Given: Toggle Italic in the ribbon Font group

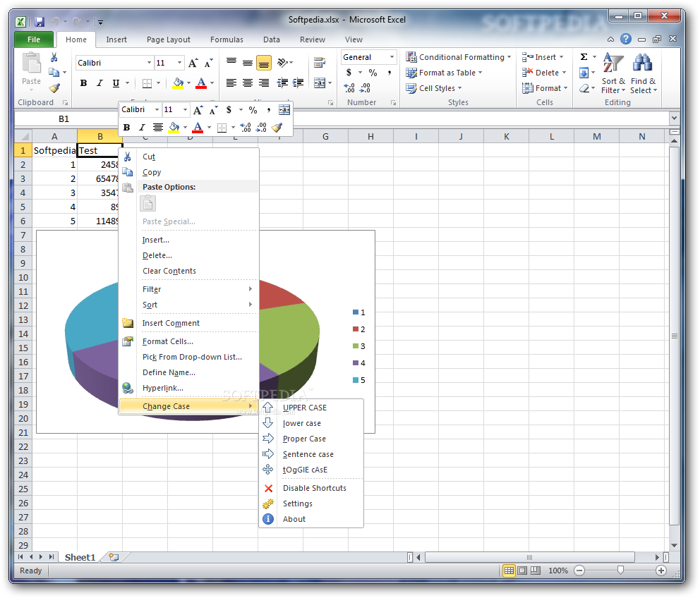Looking at the screenshot, I should [x=99, y=83].
